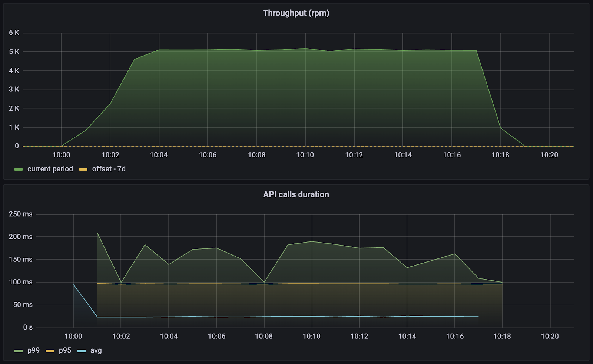This screenshot has width=593, height=364.
Task: Click the 250 ms y-axis label
Action: (x=21, y=214)
